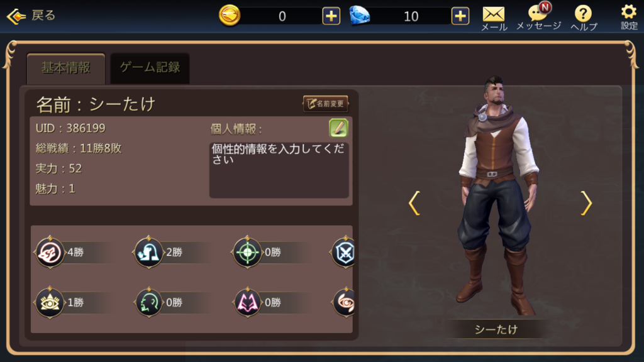This screenshot has height=362, width=644.
Task: Edit 個人情報 with green pencil icon
Action: coord(338,128)
